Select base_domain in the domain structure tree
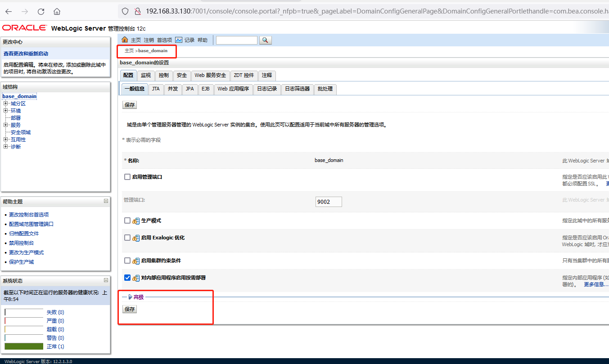Image resolution: width=609 pixels, height=364 pixels. click(x=19, y=96)
